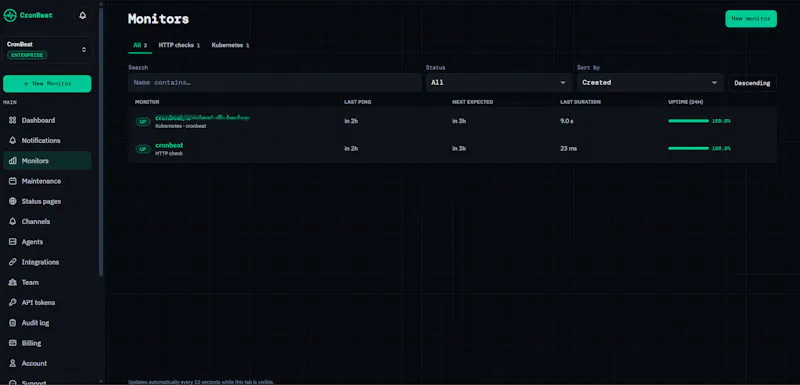Click the 100.0% uptime of Kubernetes monitor
This screenshot has width=800, height=385.
tap(721, 121)
